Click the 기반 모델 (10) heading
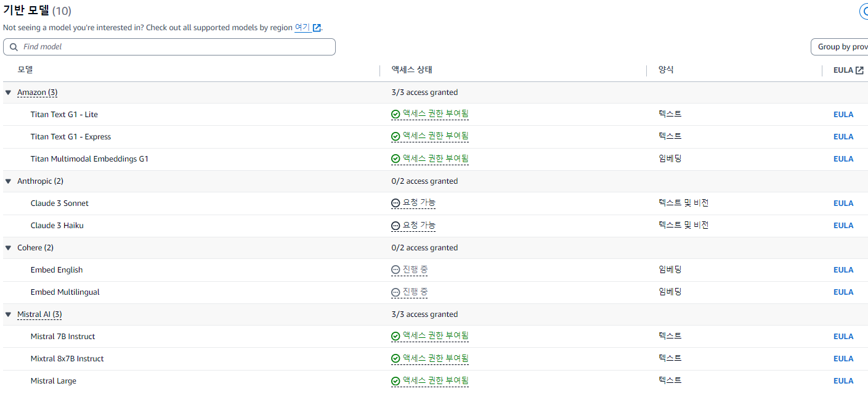Screen dimensions: 868x394 click(x=37, y=10)
